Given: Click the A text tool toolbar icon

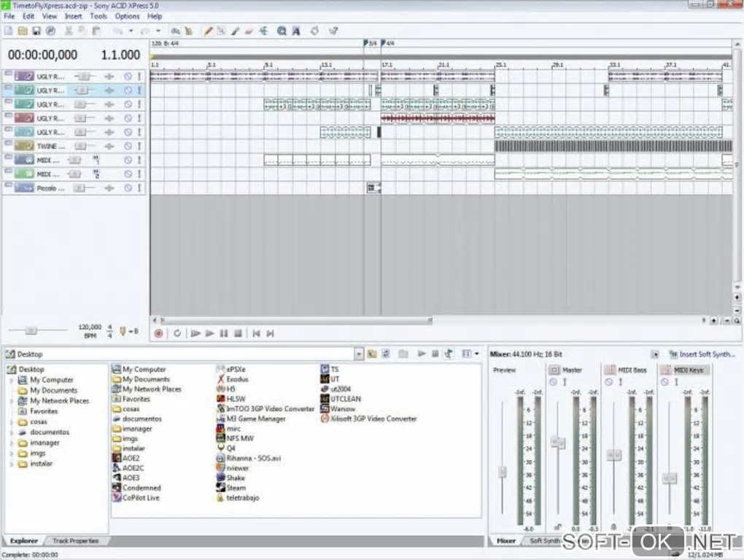Looking at the screenshot, I should [295, 31].
